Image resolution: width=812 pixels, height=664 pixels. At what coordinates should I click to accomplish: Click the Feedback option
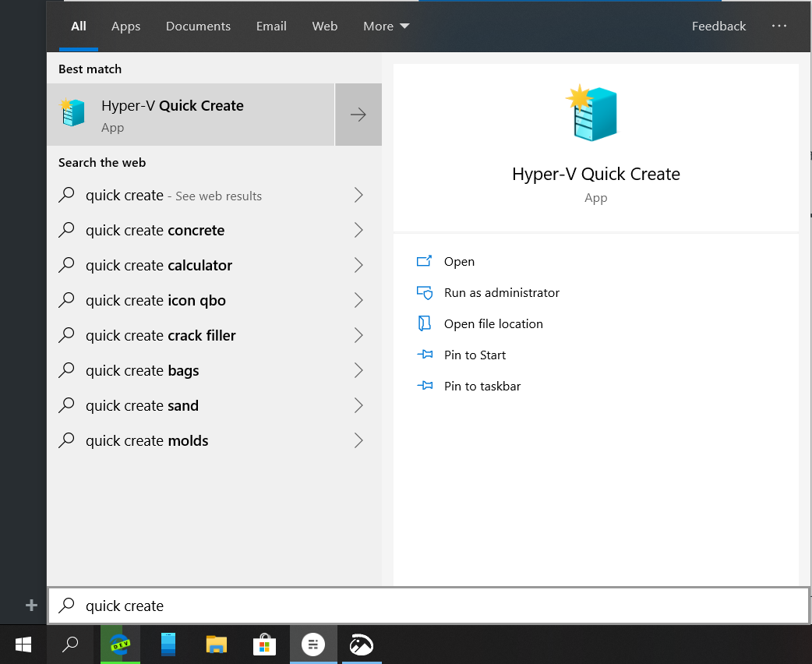click(x=718, y=26)
